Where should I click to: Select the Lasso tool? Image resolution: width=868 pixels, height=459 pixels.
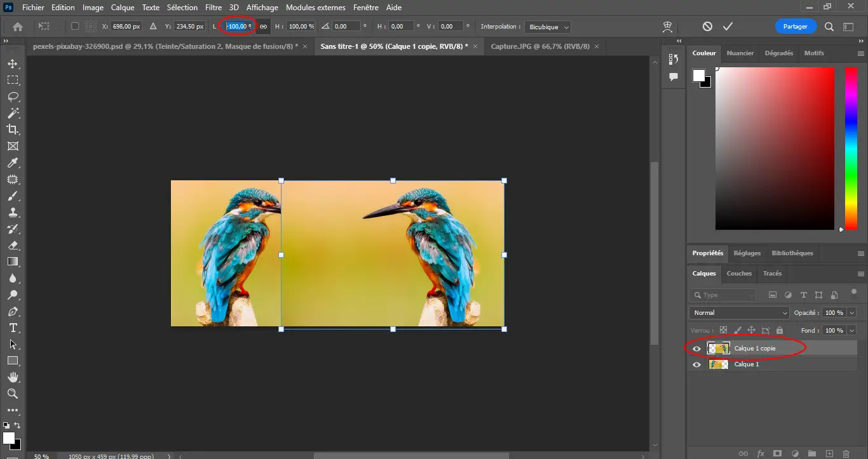[13, 97]
